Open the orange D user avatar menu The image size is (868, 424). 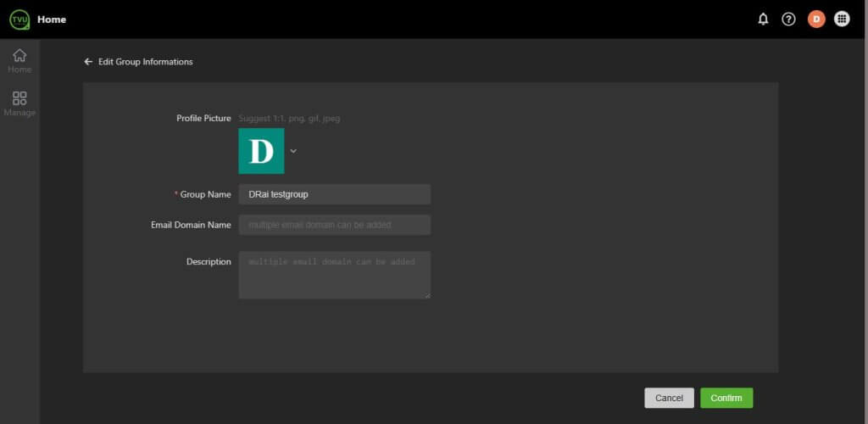[815, 20]
